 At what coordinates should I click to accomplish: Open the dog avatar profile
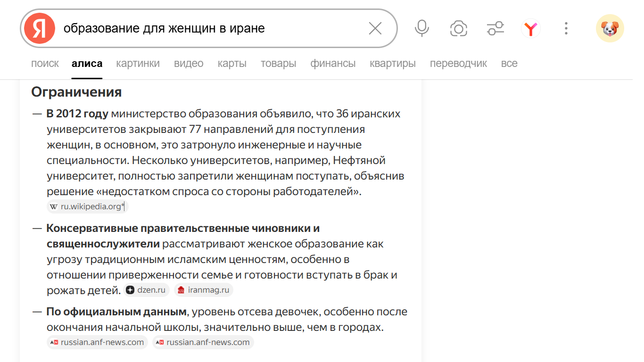click(610, 29)
